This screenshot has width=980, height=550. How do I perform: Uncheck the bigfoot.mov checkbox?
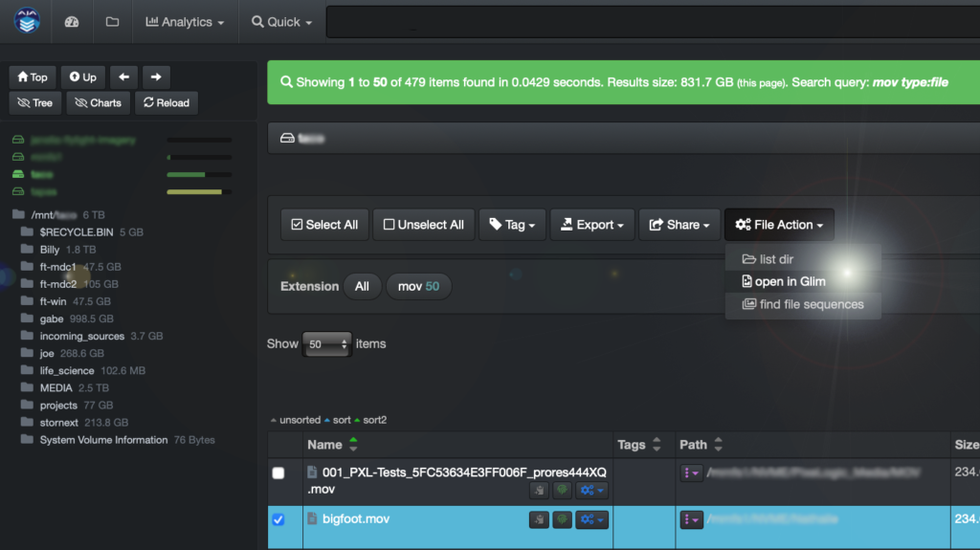(x=278, y=519)
